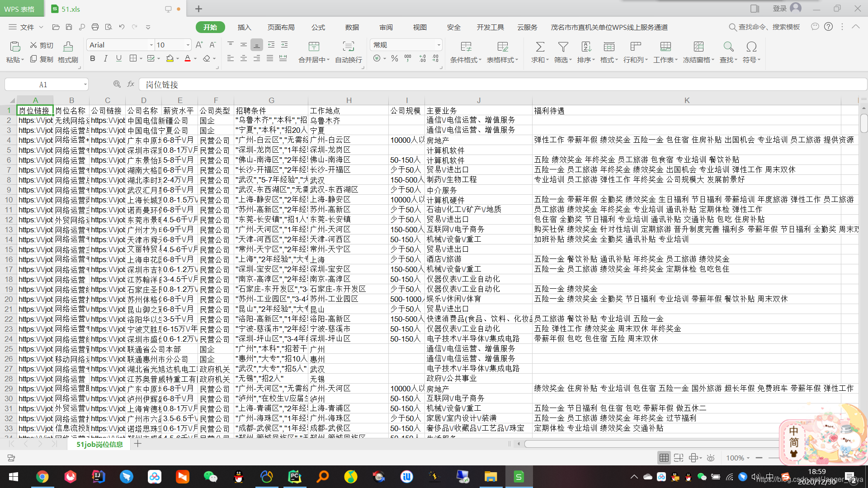Open the Arial font dropdown
Screen dimensions: 868x488
click(151, 45)
